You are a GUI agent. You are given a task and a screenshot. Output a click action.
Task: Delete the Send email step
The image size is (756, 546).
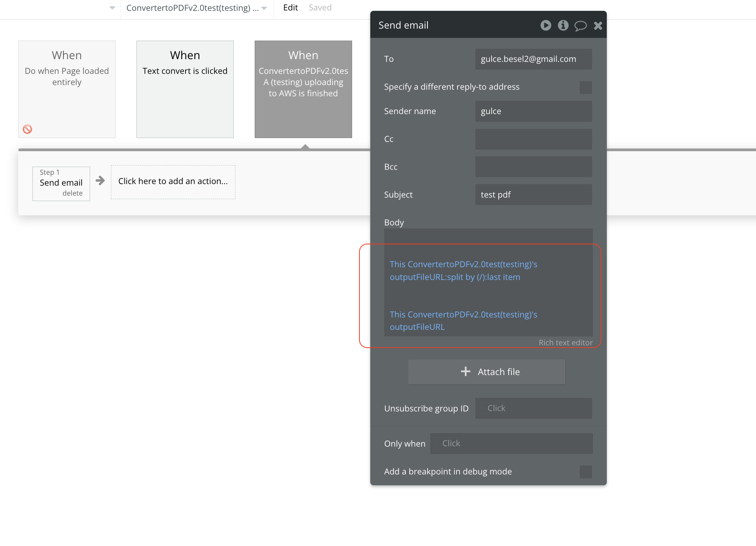click(x=73, y=193)
